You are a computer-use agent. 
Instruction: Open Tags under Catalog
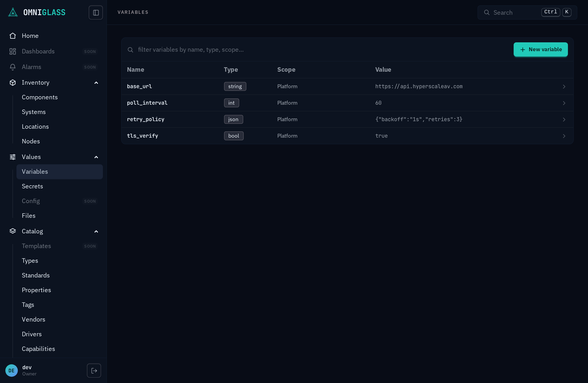[59, 305]
